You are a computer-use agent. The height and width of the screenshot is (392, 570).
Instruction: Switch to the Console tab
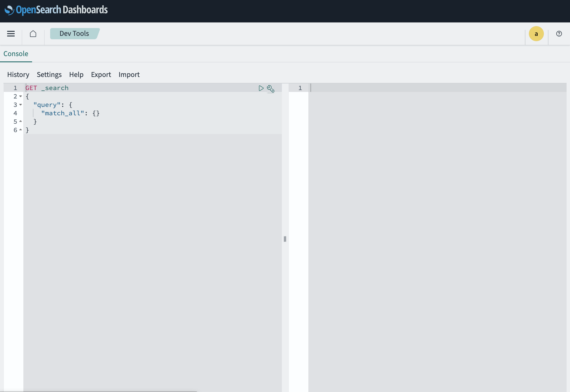(16, 54)
